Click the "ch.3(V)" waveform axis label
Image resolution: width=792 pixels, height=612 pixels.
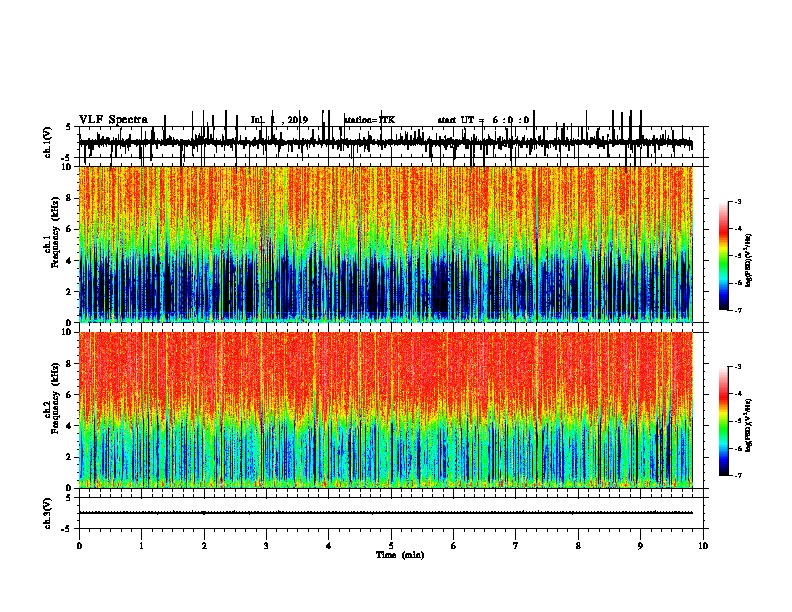(47, 513)
